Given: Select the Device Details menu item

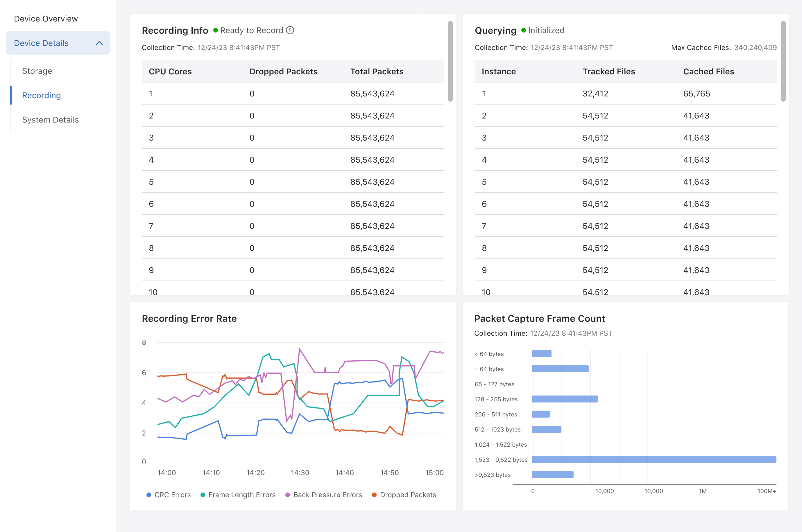Looking at the screenshot, I should click(x=58, y=43).
